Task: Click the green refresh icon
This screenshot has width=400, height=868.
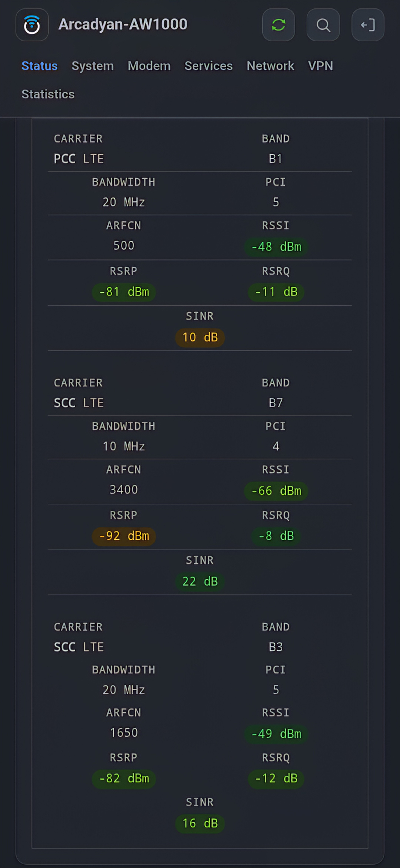Action: point(278,25)
